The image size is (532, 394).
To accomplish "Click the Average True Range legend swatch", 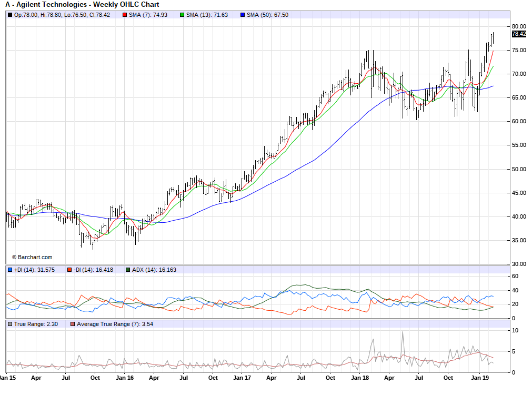I will coord(73,324).
